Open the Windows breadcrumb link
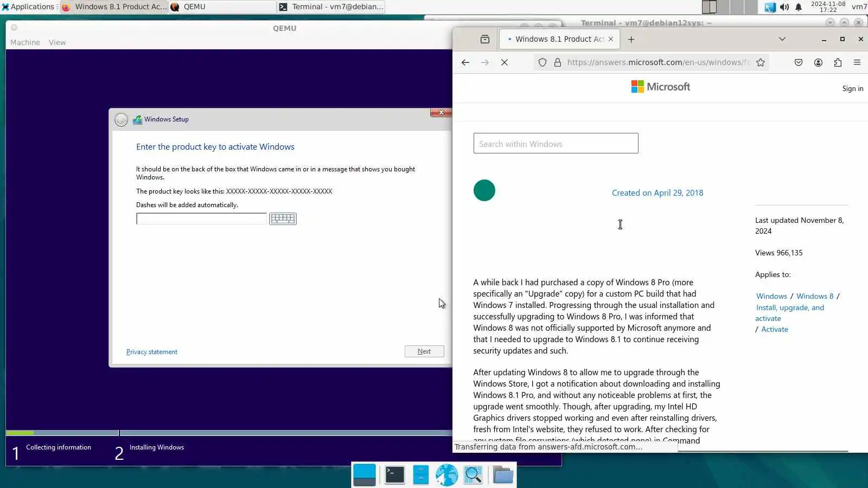868x488 pixels. pos(771,296)
